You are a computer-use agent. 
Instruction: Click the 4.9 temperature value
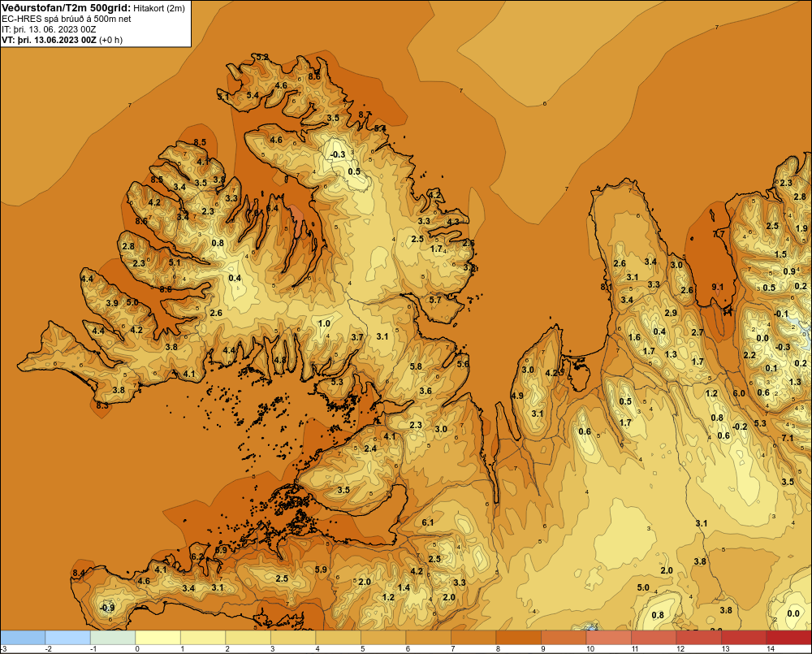(517, 396)
